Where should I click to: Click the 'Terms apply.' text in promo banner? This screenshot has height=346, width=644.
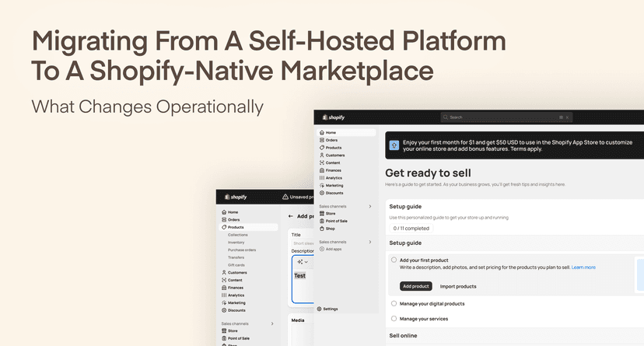[526, 149]
